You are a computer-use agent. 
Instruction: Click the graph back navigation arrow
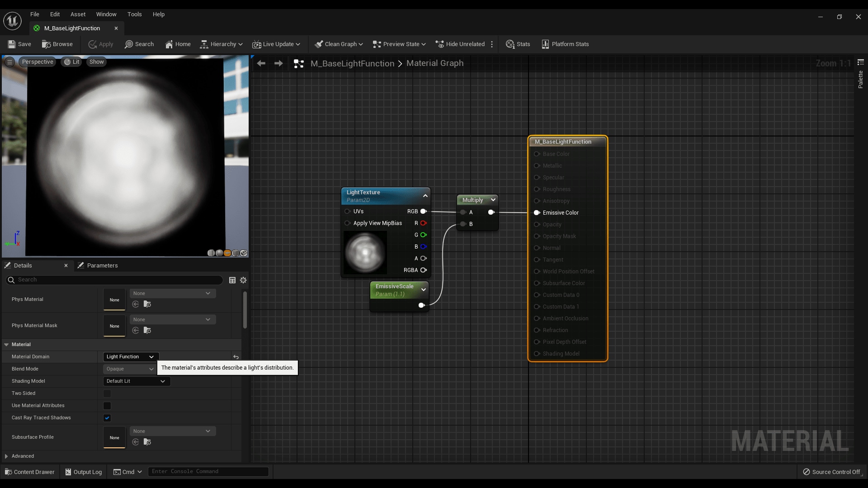click(x=261, y=64)
